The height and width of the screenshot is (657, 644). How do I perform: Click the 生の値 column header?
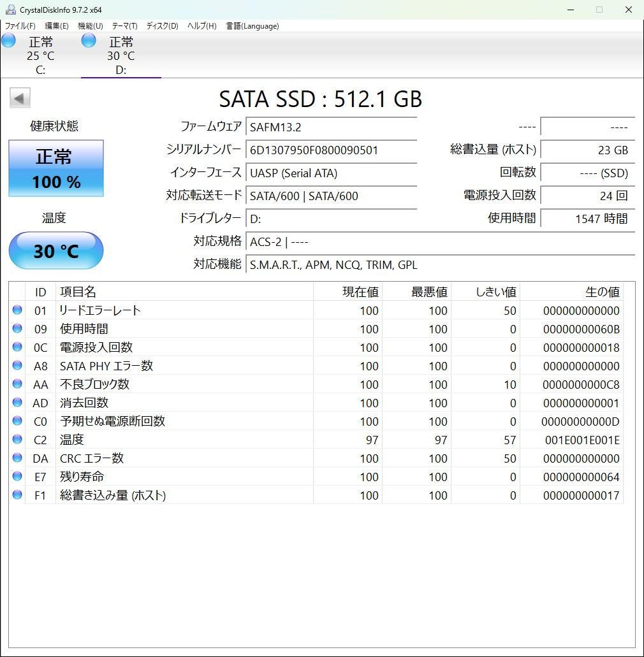point(571,292)
